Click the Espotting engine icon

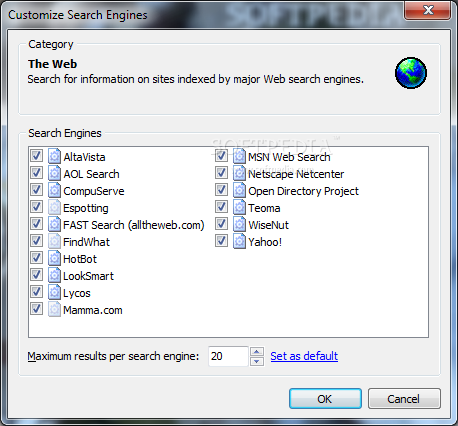click(54, 207)
